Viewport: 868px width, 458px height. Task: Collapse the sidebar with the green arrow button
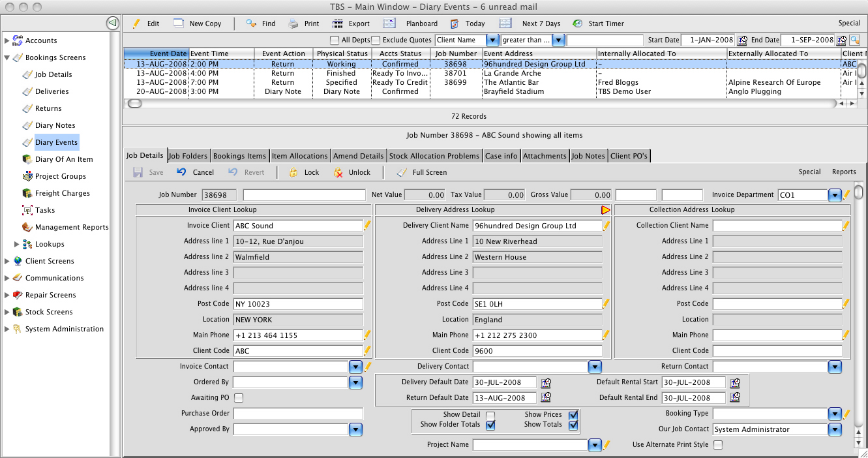[x=113, y=23]
